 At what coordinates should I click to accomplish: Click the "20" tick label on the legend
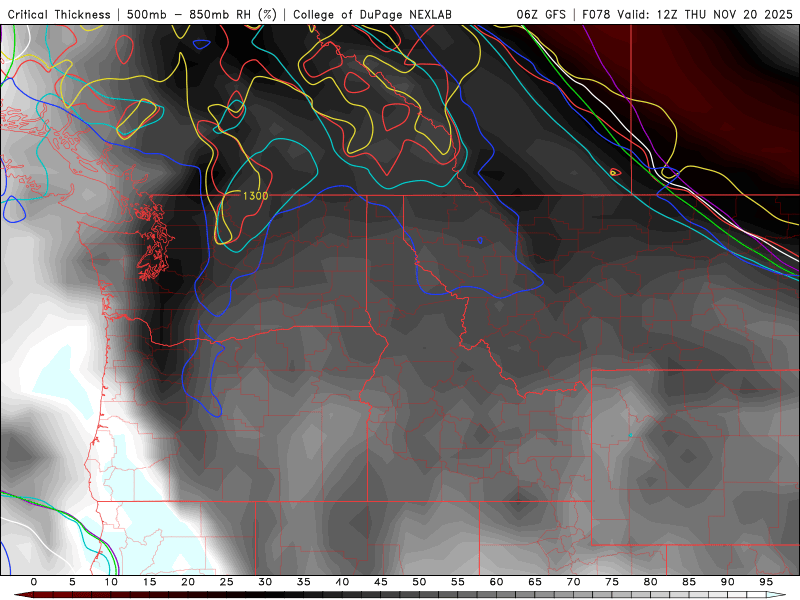(x=188, y=582)
